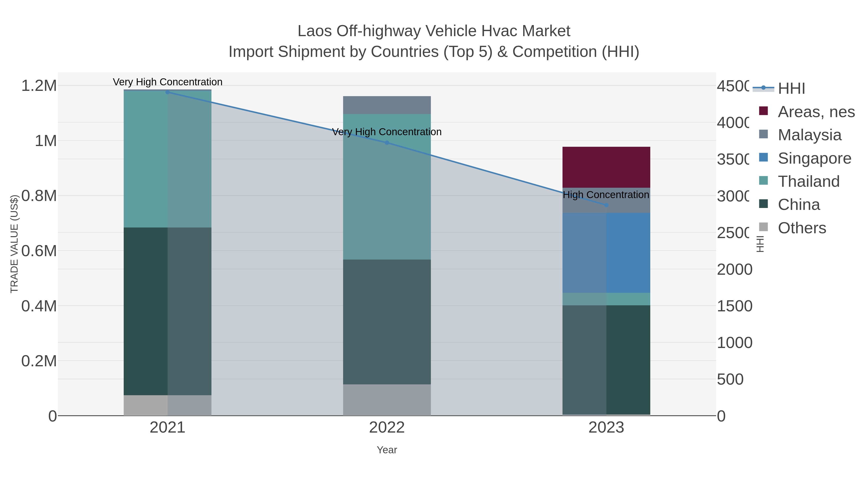Click the Others bar segment in 2021
868x488 pixels.
tap(168, 405)
